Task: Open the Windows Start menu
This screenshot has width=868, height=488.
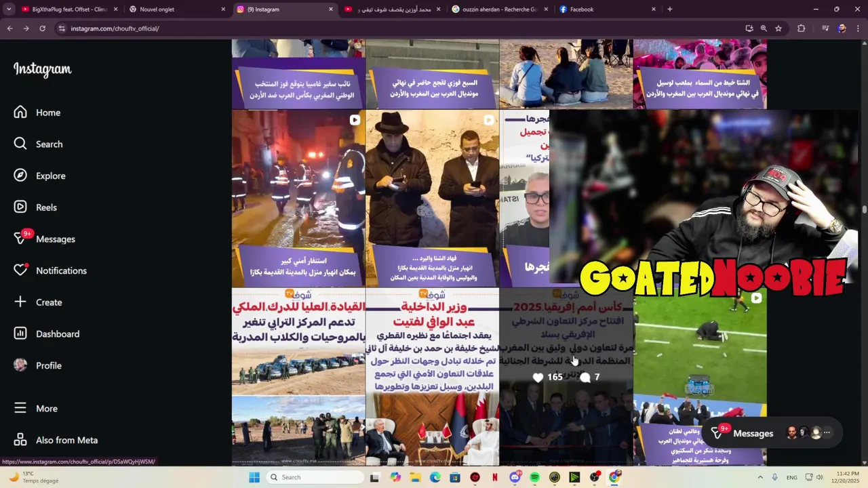Action: 254,477
